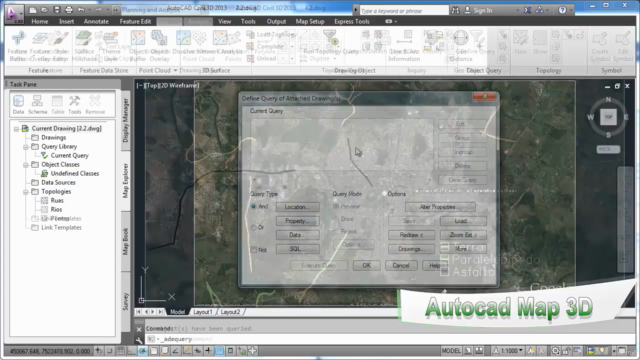
Task: Switch to the Display Manager side tab
Action: click(x=125, y=120)
